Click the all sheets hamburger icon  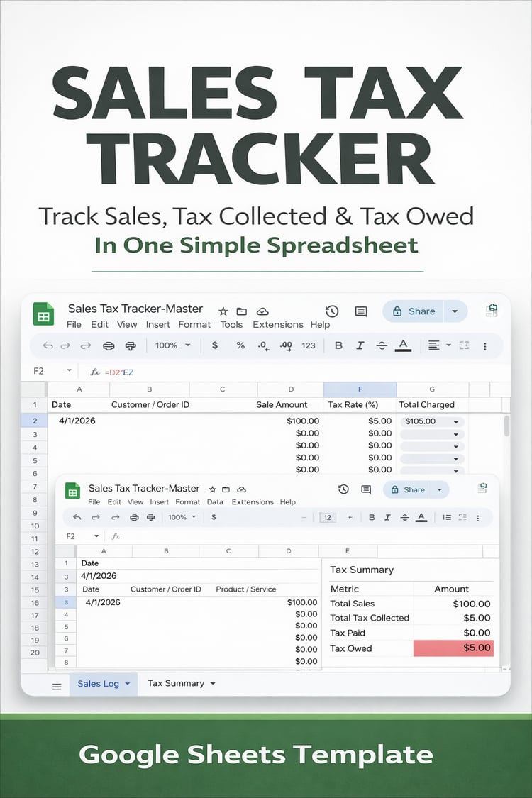(57, 687)
